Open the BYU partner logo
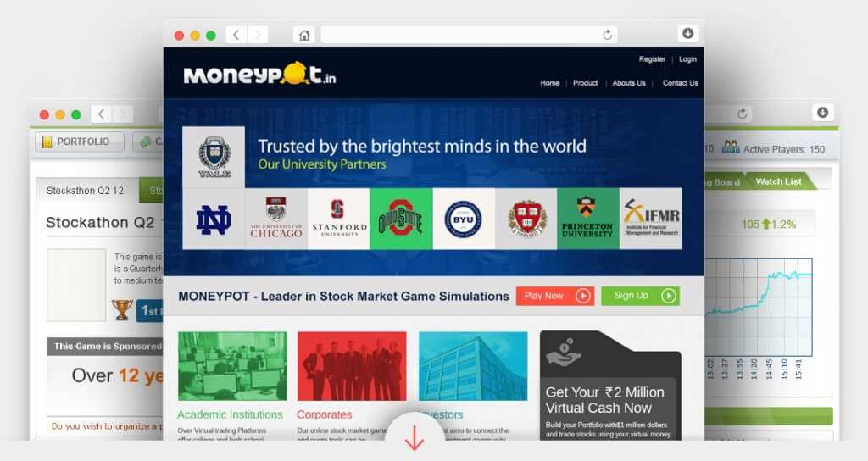 tap(464, 219)
